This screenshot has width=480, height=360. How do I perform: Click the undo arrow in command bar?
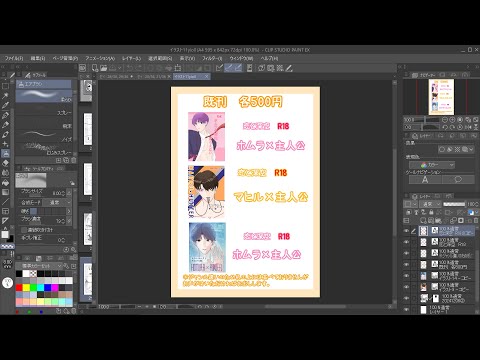tap(130, 68)
